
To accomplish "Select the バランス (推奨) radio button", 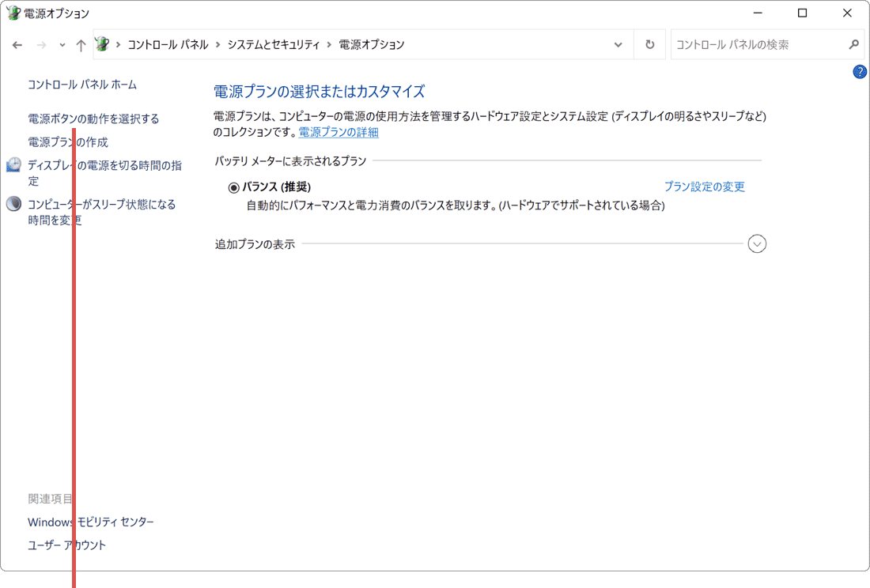I will point(233,187).
